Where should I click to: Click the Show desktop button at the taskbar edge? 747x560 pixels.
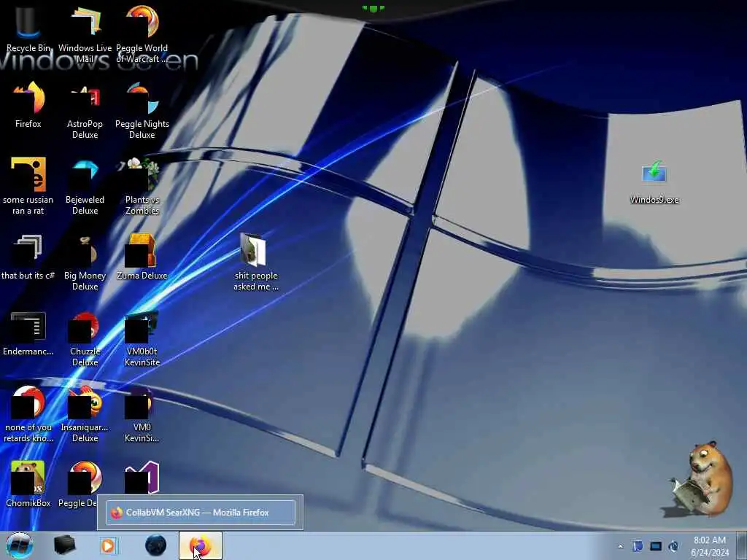[742, 545]
